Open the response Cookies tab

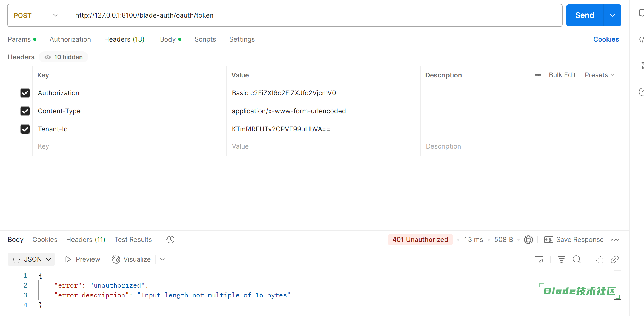tap(45, 240)
